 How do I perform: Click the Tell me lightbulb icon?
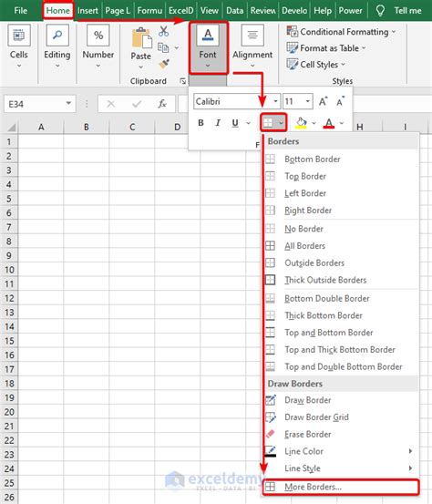click(380, 11)
